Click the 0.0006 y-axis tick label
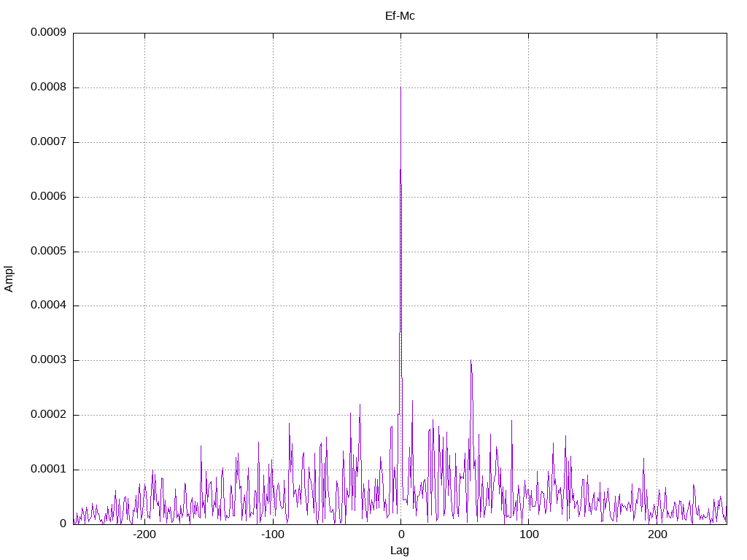Viewport: 747px width, 560px height. (49, 197)
